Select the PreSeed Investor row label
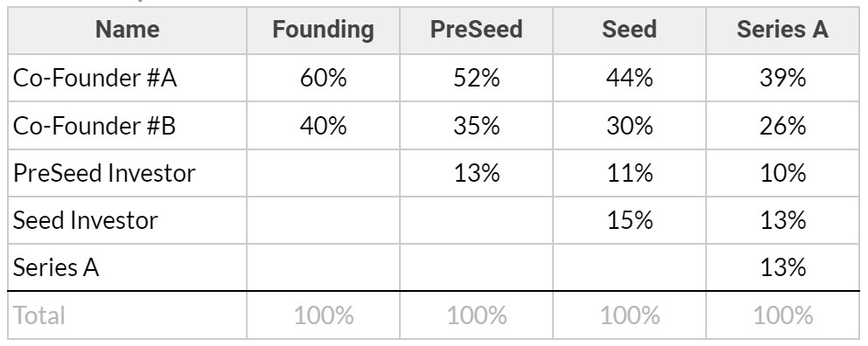The image size is (868, 346). (x=104, y=173)
